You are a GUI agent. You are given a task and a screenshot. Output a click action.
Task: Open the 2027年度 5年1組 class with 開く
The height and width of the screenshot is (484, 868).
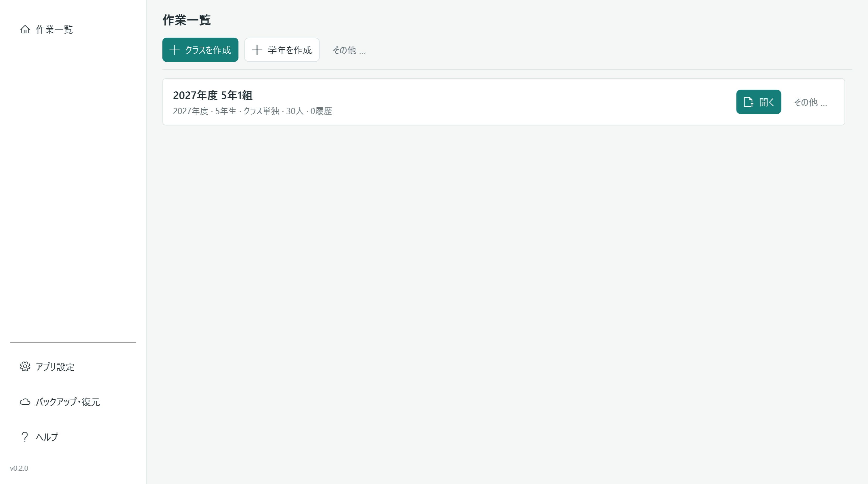pos(759,102)
